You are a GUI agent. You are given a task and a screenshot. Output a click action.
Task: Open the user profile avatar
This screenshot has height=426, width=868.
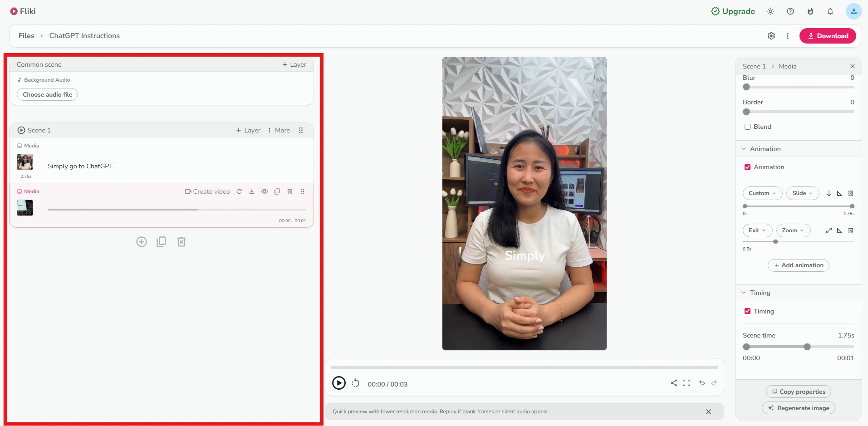point(853,11)
